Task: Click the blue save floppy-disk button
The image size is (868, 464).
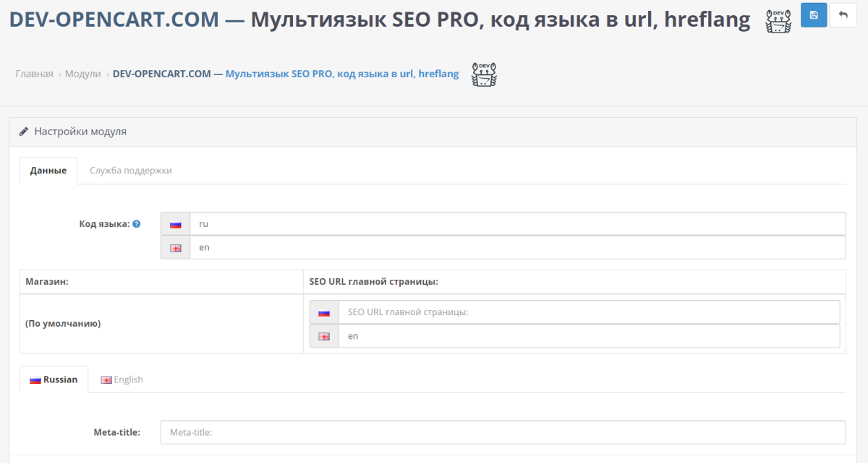Action: 814,15
